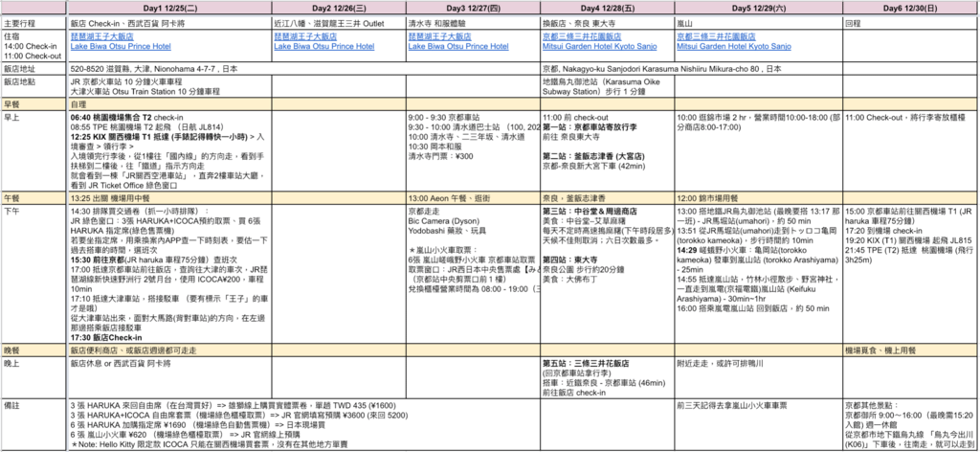
Task: Select cell 清水寺 和服體驗
Action: pos(473,23)
